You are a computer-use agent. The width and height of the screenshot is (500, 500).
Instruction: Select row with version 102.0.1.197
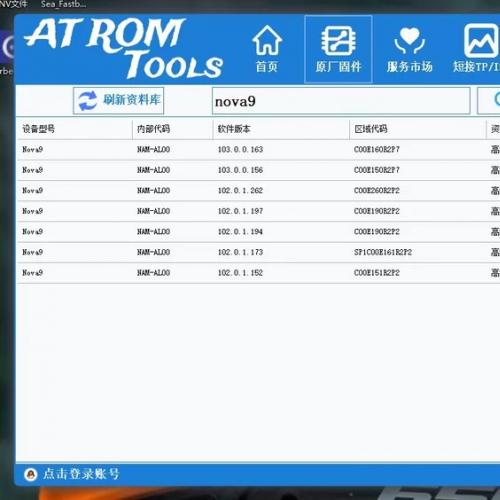tap(258, 211)
